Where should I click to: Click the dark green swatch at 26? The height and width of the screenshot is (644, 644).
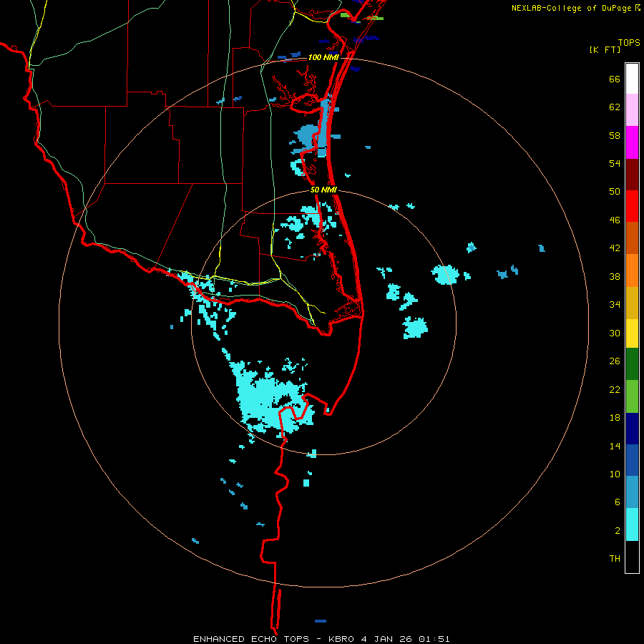[632, 364]
